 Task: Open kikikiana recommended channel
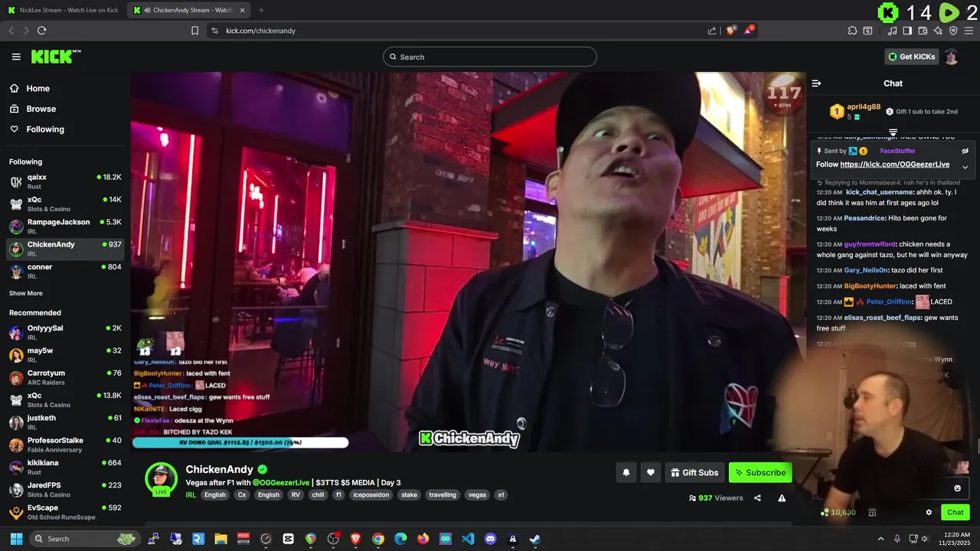click(x=64, y=467)
